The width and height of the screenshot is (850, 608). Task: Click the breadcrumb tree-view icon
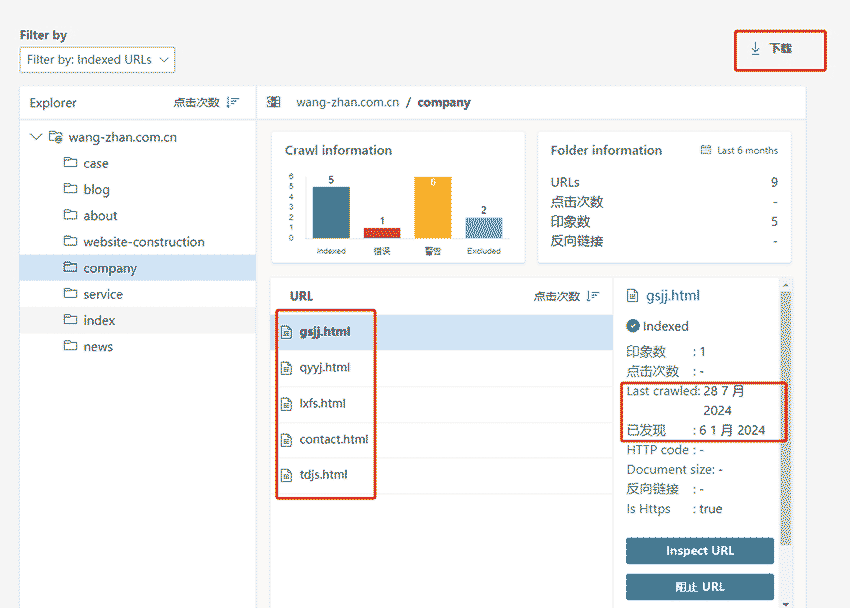coord(274,102)
